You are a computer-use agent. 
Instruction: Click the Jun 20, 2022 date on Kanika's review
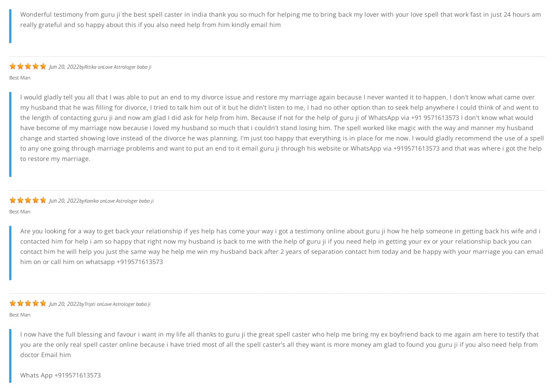[x=64, y=201]
